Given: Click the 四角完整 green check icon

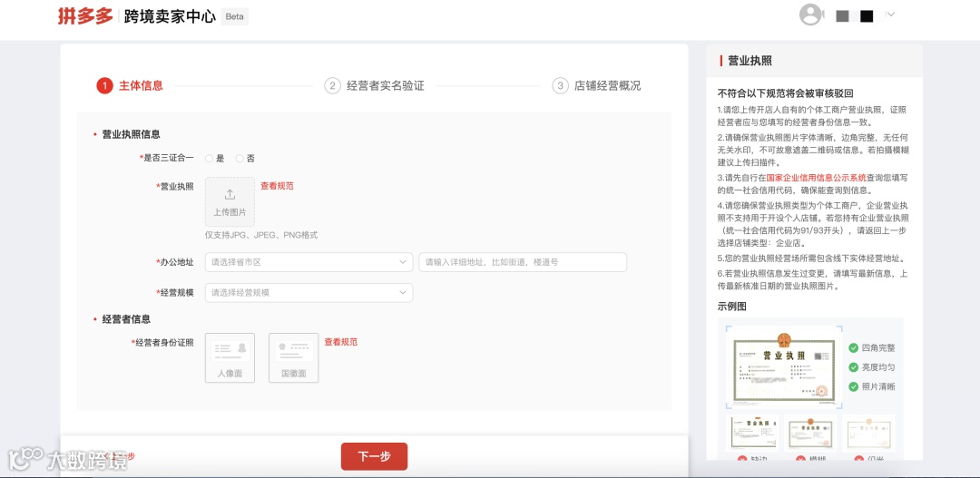Looking at the screenshot, I should tap(853, 348).
